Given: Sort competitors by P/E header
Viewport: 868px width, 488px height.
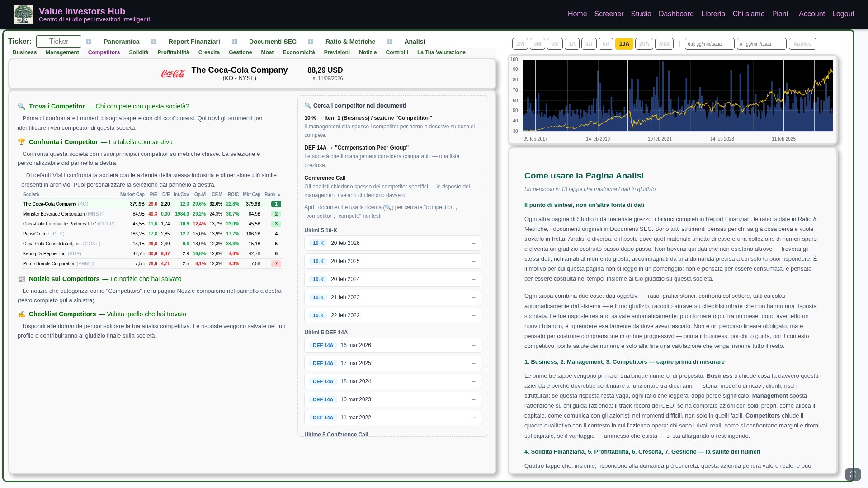Looking at the screenshot, I should (154, 195).
